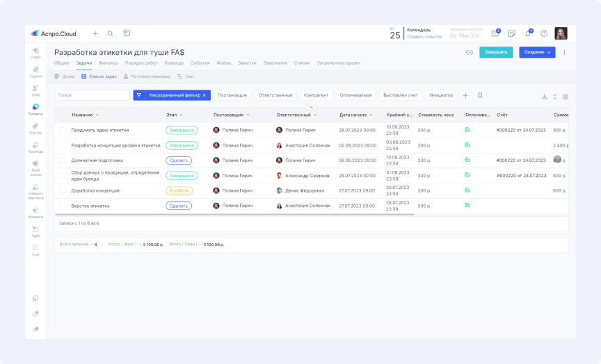The height and width of the screenshot is (364, 601).
Task: Click the Завершить button
Action: point(496,52)
